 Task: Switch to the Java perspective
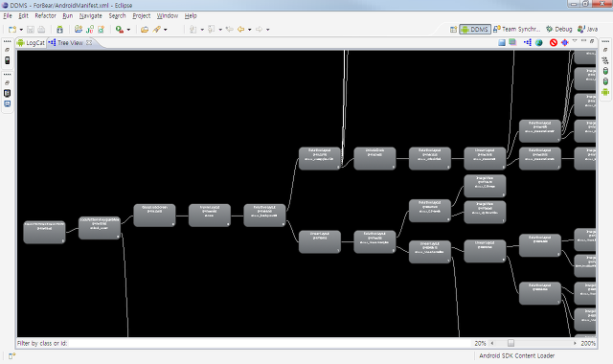(588, 30)
